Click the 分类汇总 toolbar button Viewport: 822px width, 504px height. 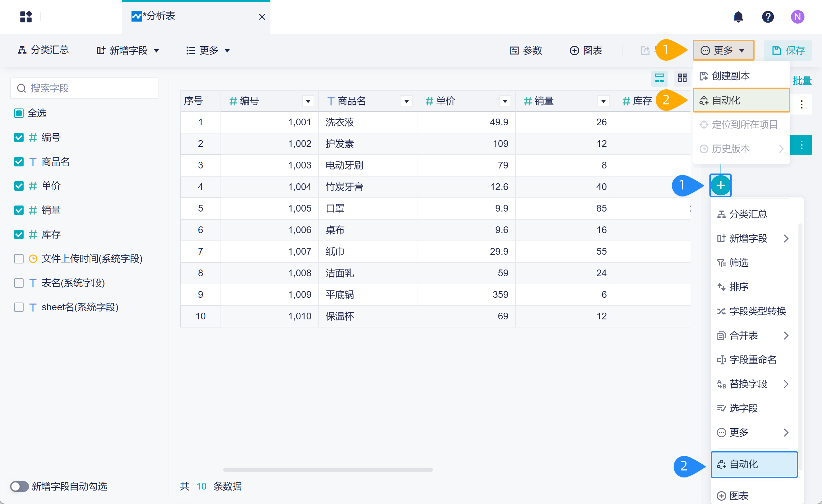coord(43,50)
